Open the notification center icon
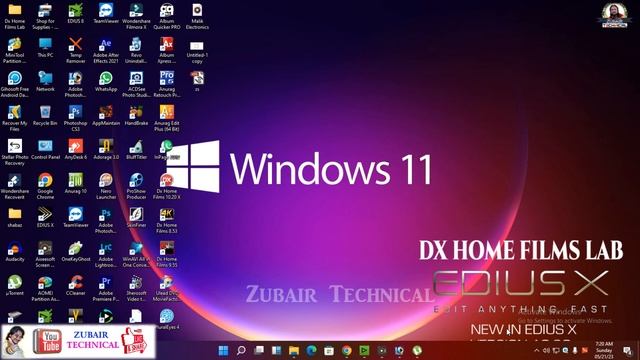The image size is (640, 360). click(x=628, y=351)
